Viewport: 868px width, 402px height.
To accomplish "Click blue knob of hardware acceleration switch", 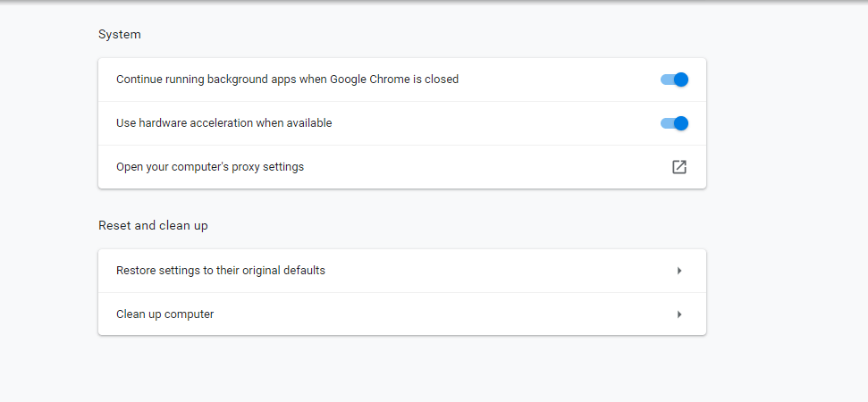I will pos(681,123).
